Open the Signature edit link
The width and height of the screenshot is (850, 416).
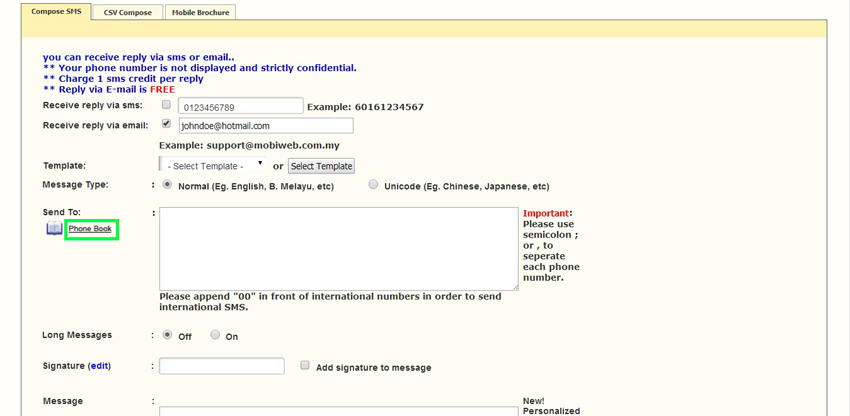point(99,366)
